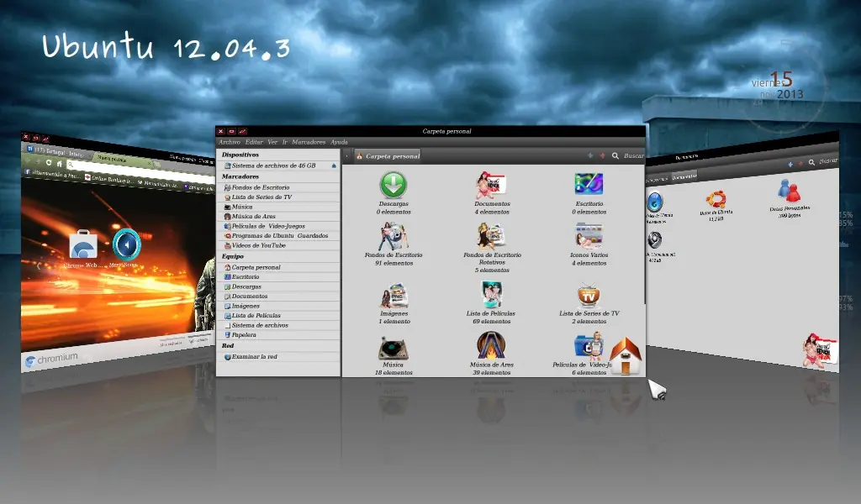The width and height of the screenshot is (861, 504).
Task: Select Examinar la red under Red
Action: point(277,356)
